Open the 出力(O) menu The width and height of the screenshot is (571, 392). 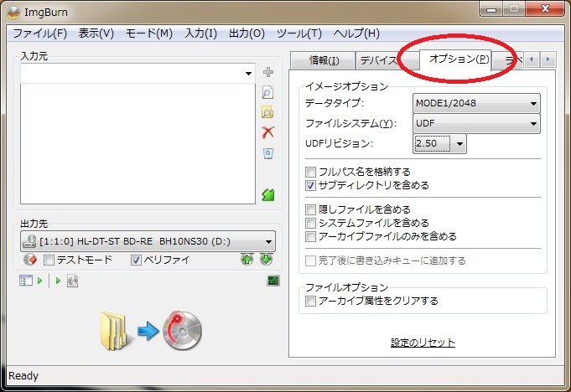click(247, 34)
